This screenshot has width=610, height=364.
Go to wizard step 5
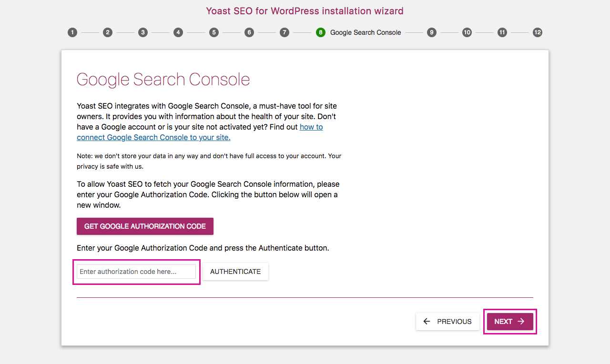tap(214, 32)
